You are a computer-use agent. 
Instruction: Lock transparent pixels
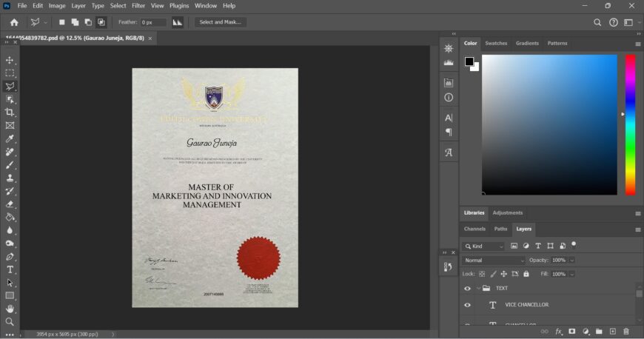tap(482, 274)
